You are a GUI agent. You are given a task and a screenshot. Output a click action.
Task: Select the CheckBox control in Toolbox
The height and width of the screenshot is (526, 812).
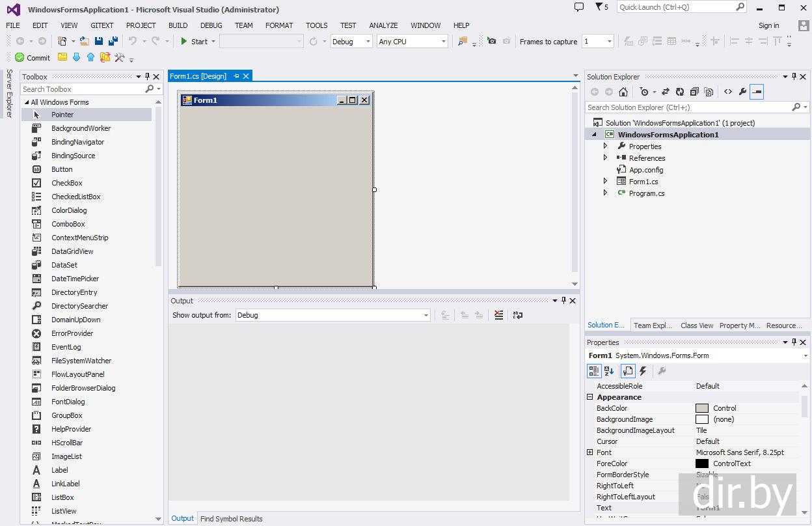pos(66,183)
